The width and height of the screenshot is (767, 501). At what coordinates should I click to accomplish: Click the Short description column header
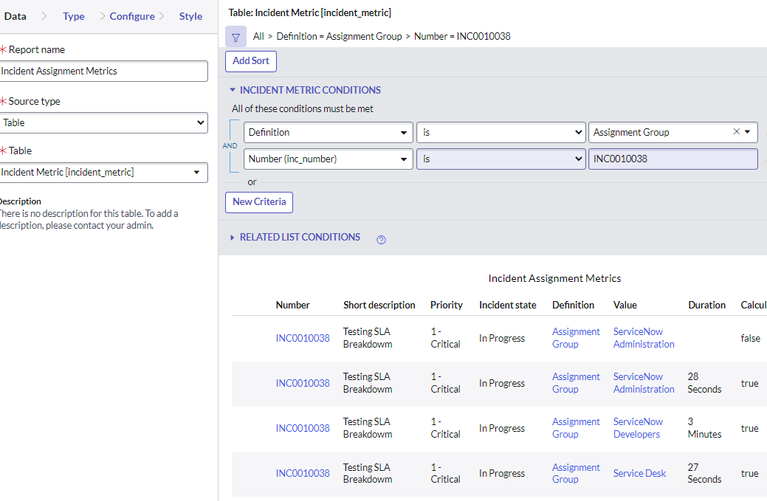point(379,305)
